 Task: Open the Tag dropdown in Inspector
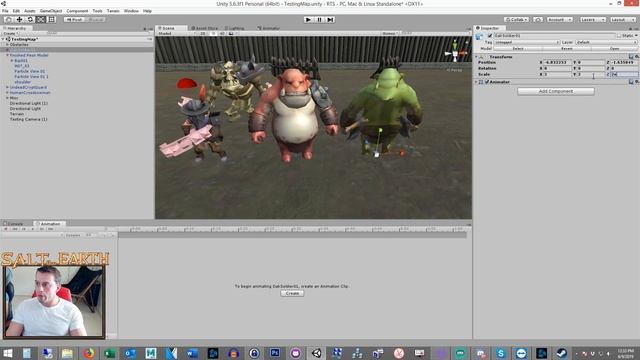coord(527,42)
